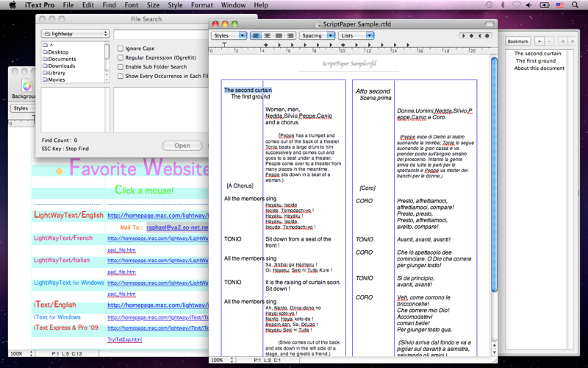Image resolution: width=588 pixels, height=368 pixels.
Task: Open the Edit menu
Action: click(88, 5)
